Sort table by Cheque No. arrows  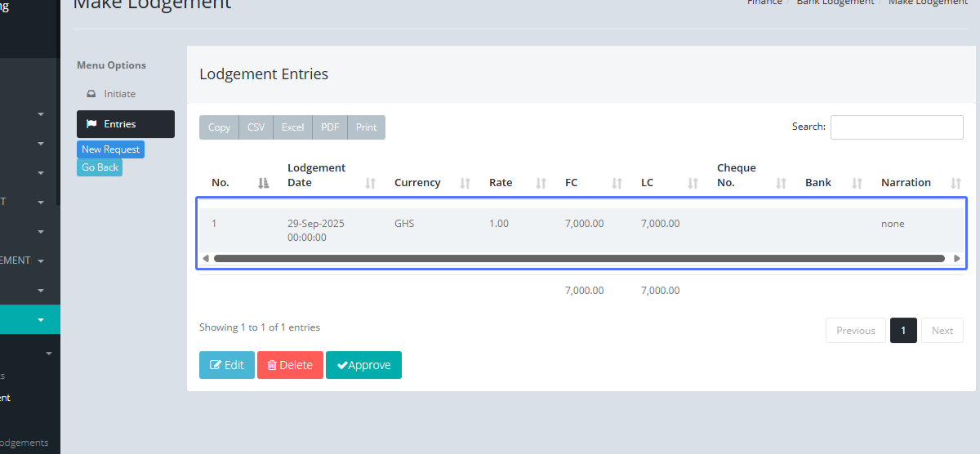pyautogui.click(x=782, y=183)
